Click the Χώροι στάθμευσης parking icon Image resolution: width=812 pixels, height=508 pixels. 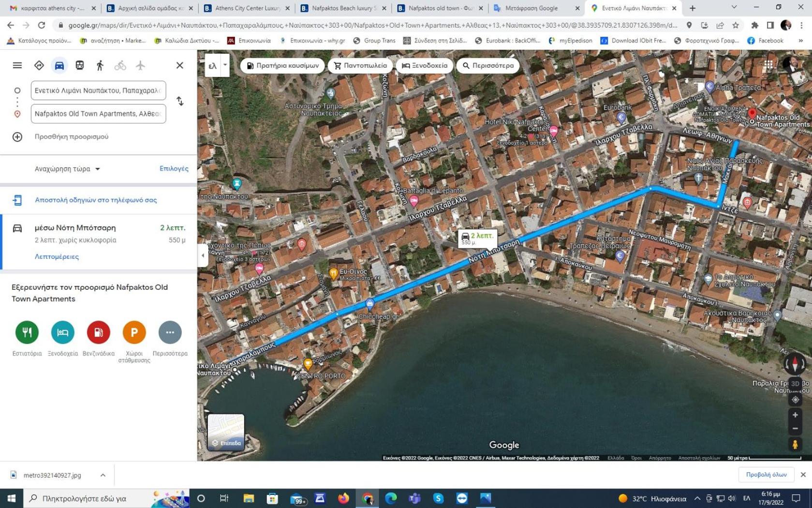(134, 332)
